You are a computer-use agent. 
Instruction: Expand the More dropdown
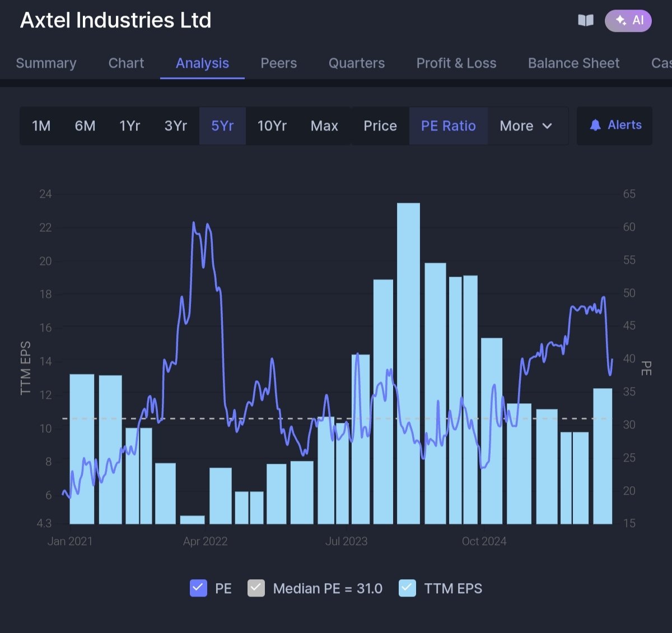pos(526,126)
